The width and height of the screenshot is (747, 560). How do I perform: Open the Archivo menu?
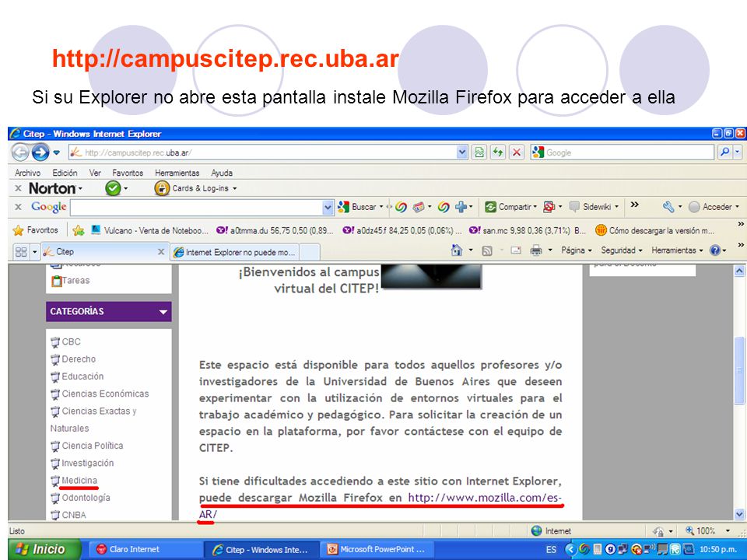pos(27,173)
